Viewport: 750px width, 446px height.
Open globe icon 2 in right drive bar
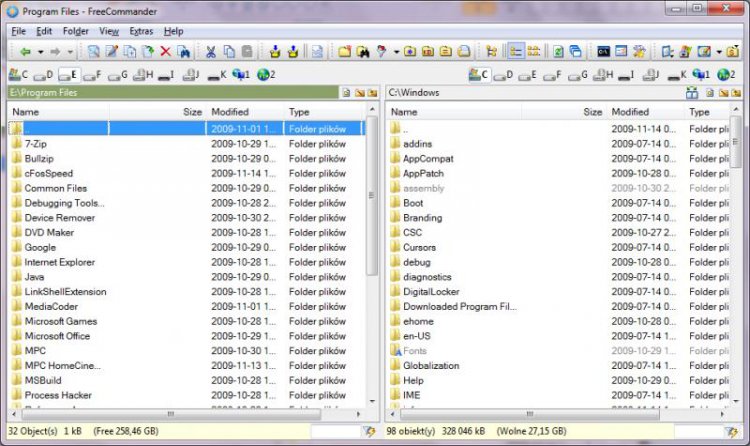[x=727, y=75]
